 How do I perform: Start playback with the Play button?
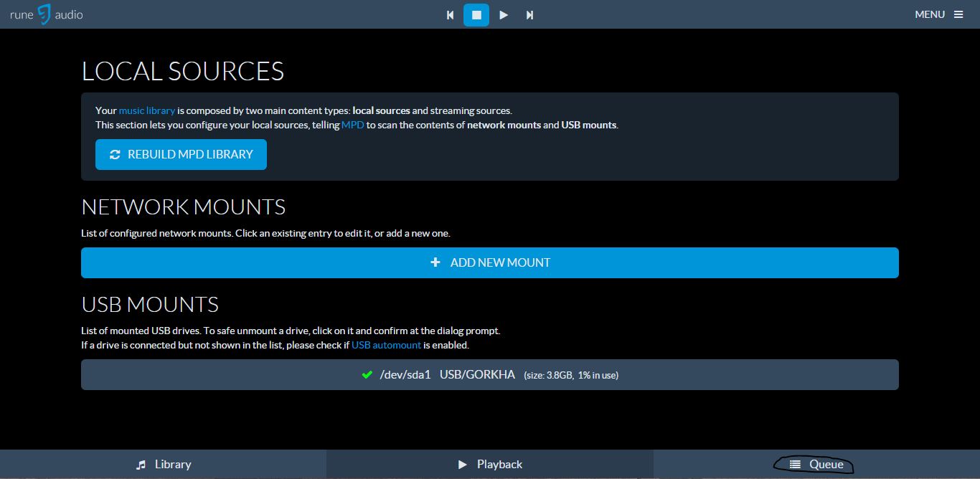tap(503, 14)
